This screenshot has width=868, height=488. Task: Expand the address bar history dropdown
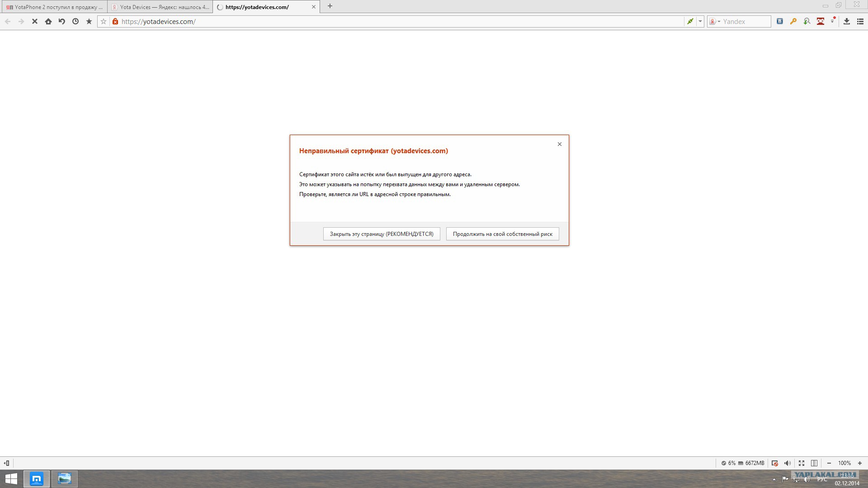point(700,21)
